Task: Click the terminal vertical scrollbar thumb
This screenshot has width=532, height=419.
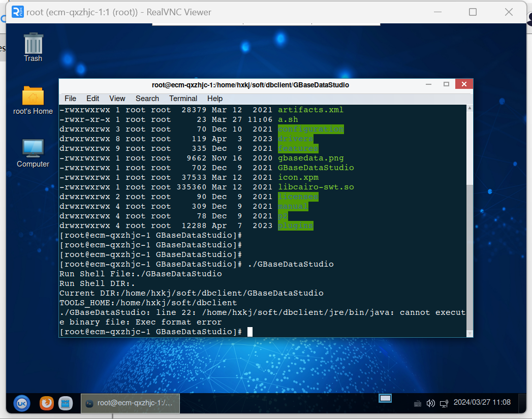Action: click(470, 257)
